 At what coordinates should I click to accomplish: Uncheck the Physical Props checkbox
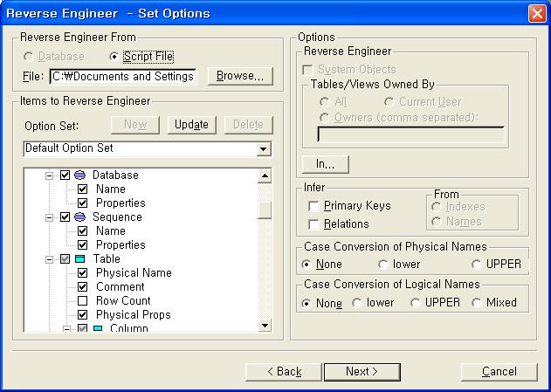tap(83, 314)
